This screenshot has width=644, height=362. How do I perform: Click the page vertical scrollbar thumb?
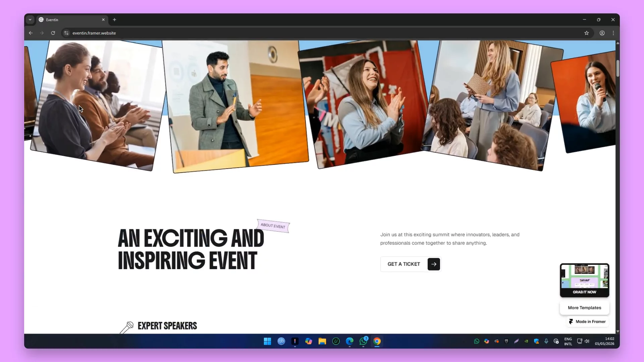click(618, 68)
